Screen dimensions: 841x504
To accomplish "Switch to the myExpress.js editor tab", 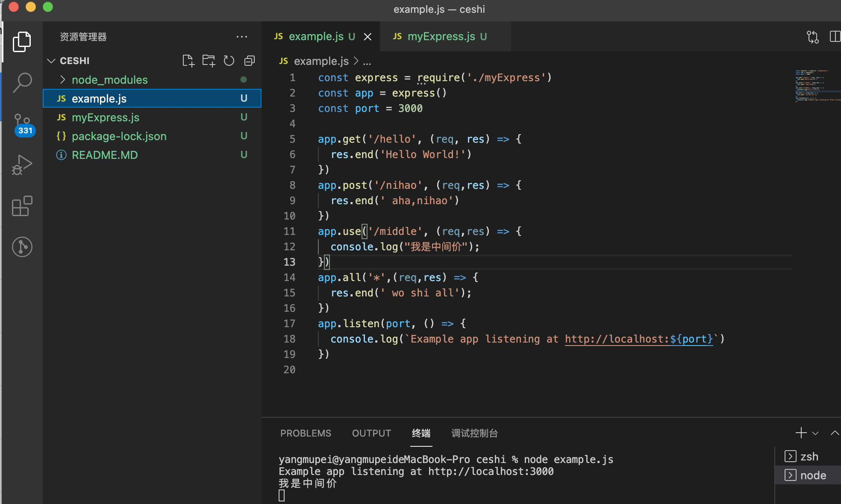I will (441, 37).
